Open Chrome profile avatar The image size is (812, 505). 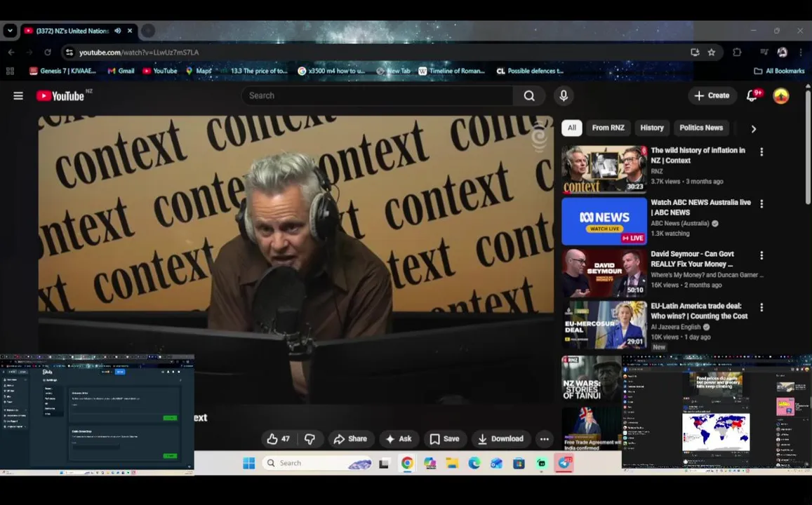pos(782,53)
